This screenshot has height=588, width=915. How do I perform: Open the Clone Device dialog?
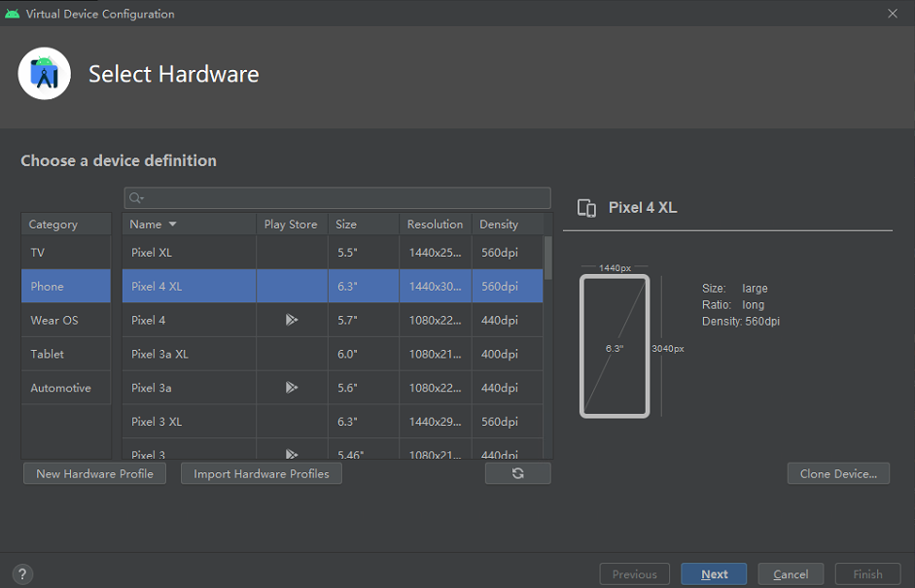point(838,473)
